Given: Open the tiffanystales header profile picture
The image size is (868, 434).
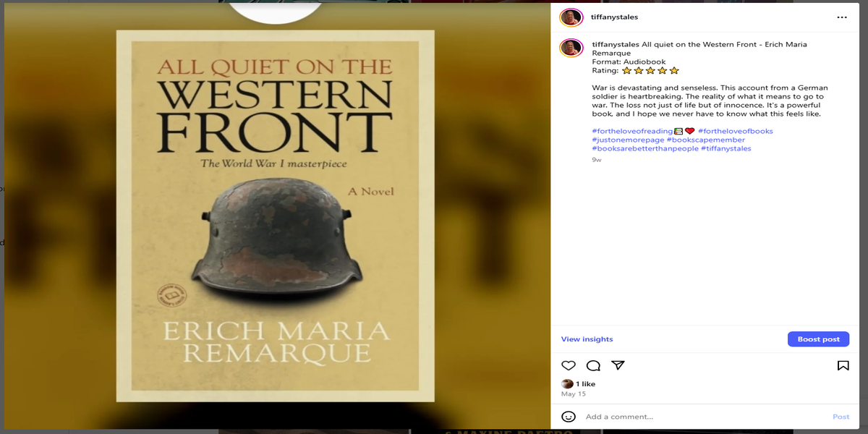Looking at the screenshot, I should coord(571,17).
